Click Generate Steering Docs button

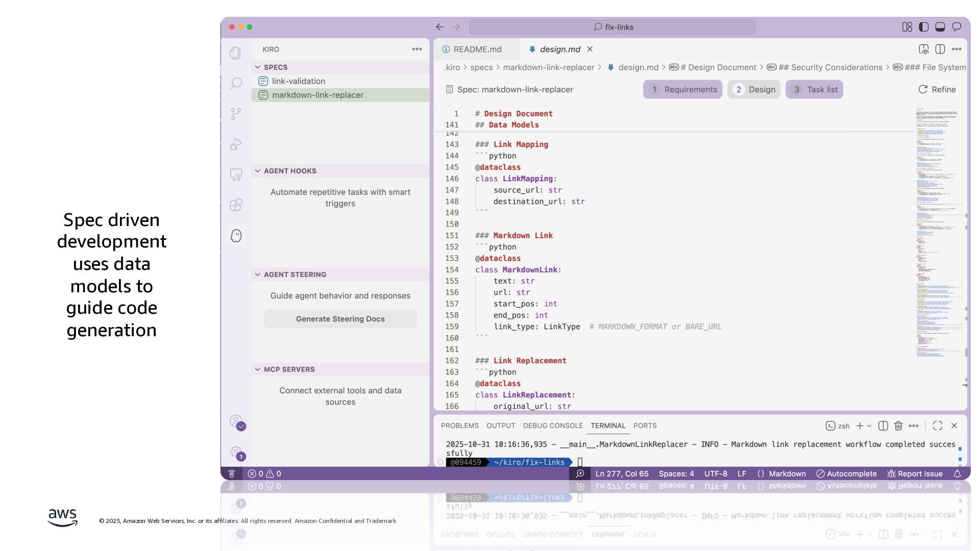coord(340,319)
